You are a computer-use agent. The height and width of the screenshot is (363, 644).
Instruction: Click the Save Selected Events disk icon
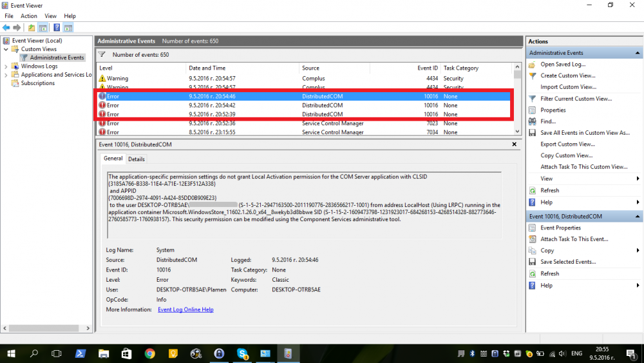[533, 262]
